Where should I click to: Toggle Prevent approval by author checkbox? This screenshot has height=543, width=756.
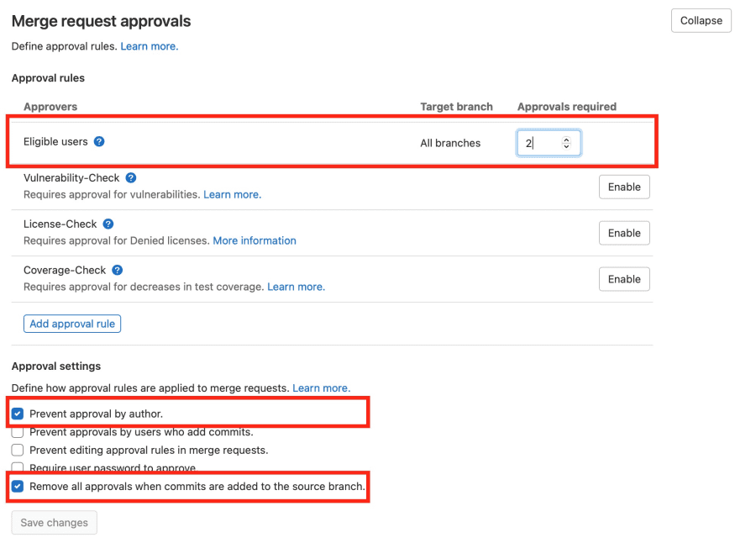coord(18,414)
